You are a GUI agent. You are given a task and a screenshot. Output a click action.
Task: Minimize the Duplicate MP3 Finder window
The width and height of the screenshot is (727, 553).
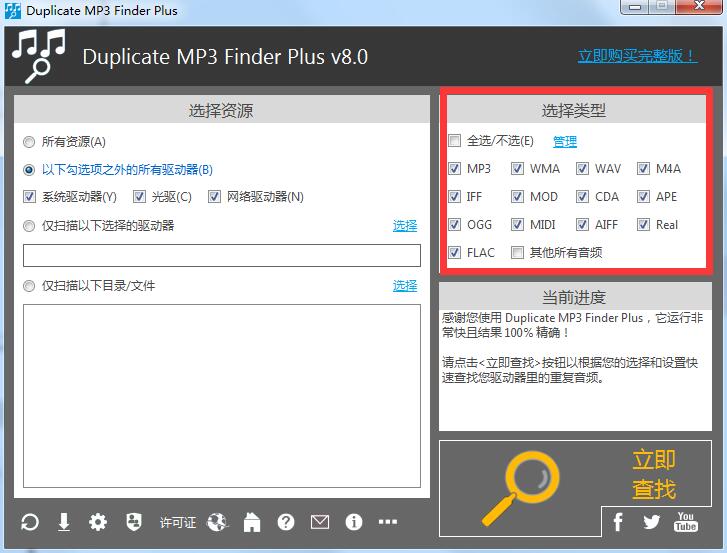click(635, 6)
